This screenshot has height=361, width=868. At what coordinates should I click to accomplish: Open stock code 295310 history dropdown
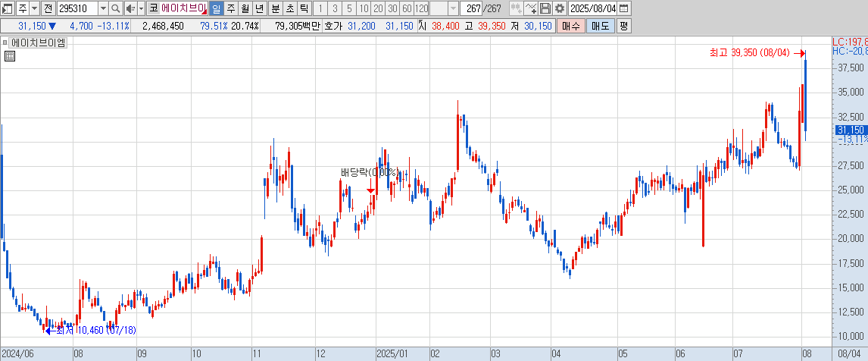(103, 8)
